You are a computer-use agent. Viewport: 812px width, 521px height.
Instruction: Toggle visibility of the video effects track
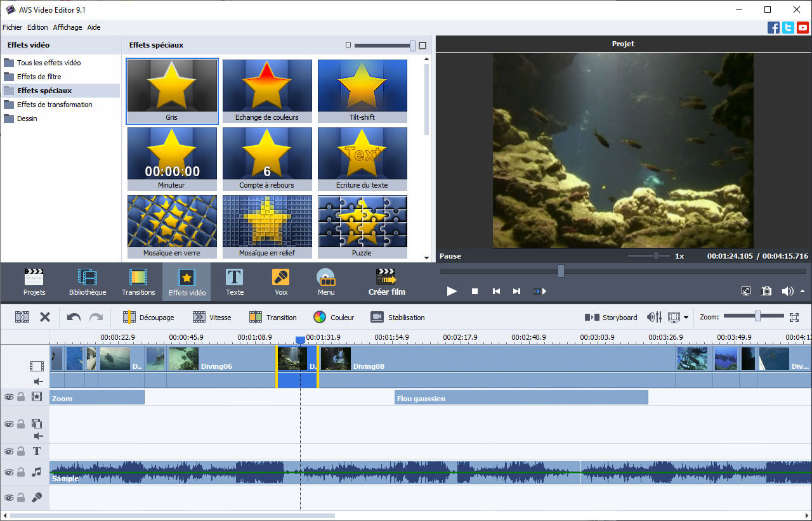coord(9,397)
